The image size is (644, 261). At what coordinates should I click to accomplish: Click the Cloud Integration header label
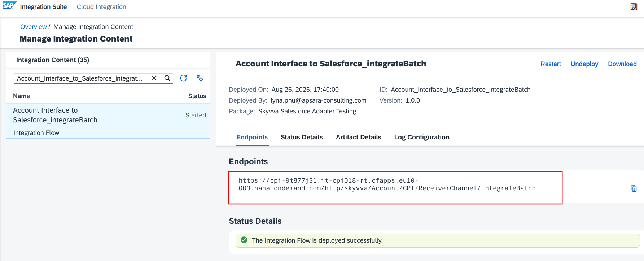101,7
